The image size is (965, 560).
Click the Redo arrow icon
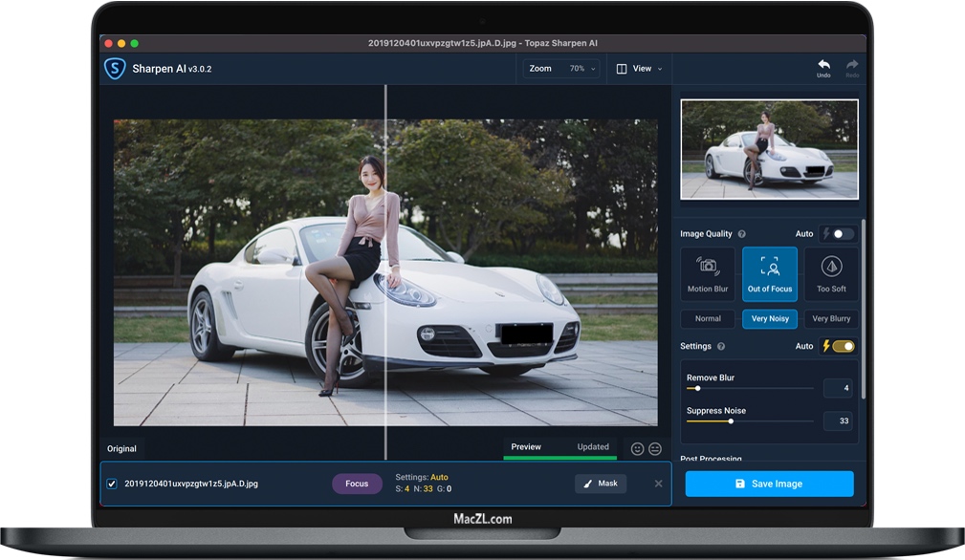pos(850,66)
